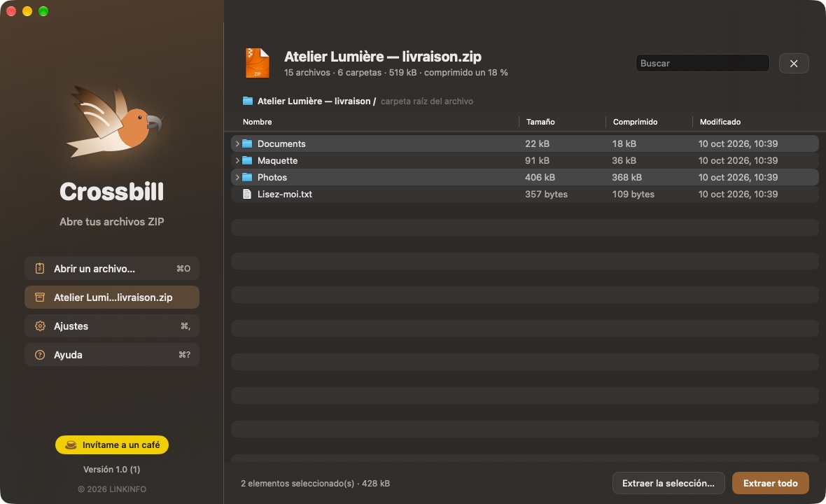Click the carpeta raíz del archivo label

tap(427, 101)
